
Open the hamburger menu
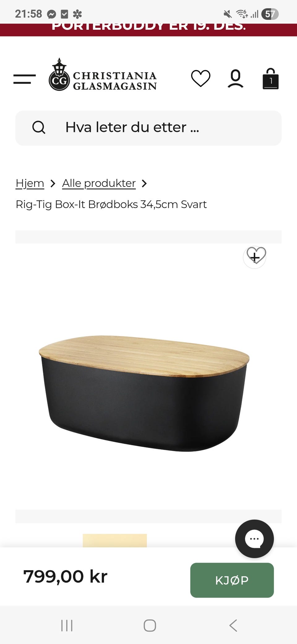click(x=24, y=79)
